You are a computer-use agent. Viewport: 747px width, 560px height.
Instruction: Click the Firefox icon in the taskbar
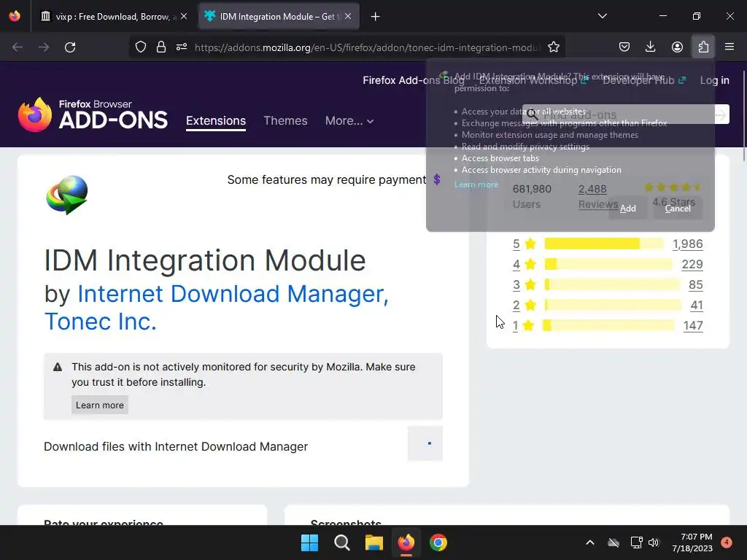pos(406,542)
